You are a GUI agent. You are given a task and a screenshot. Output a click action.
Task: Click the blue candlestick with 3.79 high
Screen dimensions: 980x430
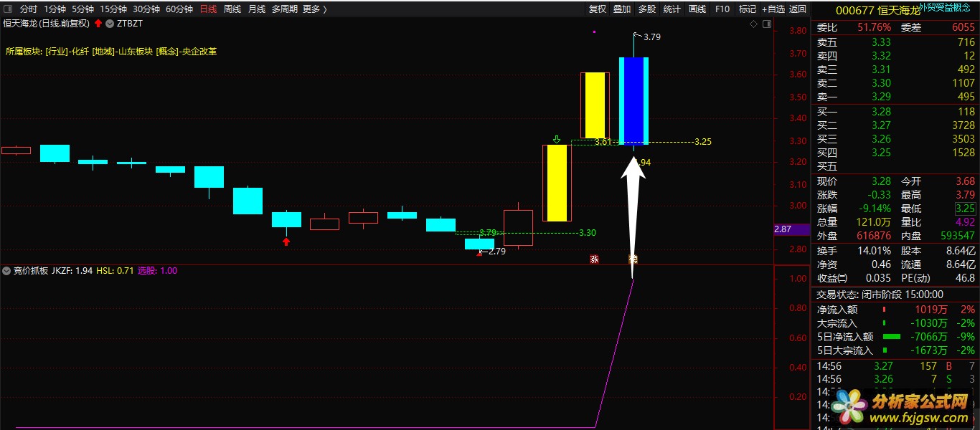(x=633, y=101)
